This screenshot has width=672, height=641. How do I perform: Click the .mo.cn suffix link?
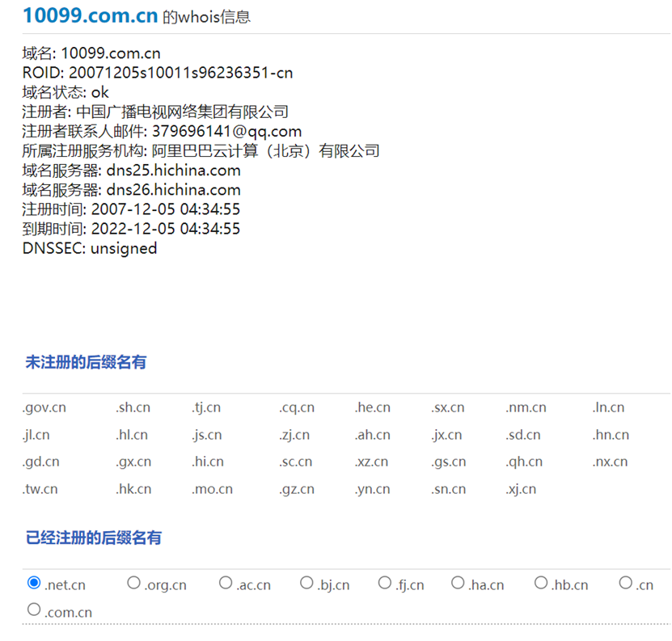tap(212, 489)
